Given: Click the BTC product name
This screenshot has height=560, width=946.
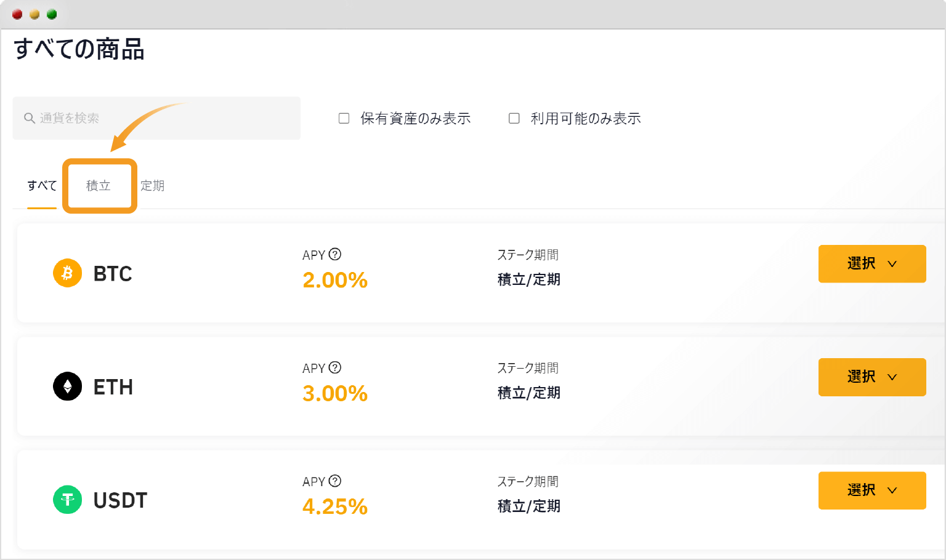Looking at the screenshot, I should coord(113,273).
